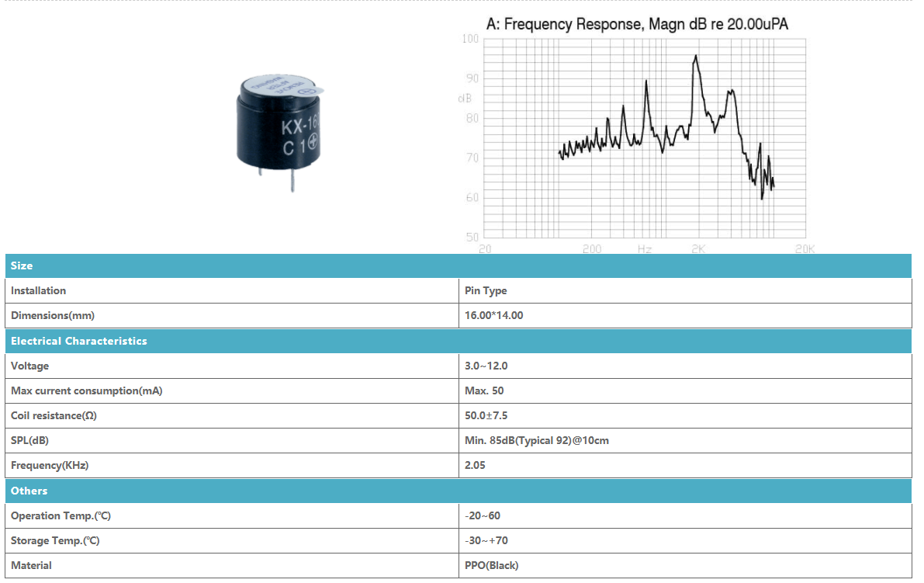Image resolution: width=924 pixels, height=583 pixels.
Task: Select the 'Pin Type' value
Action: coord(486,290)
